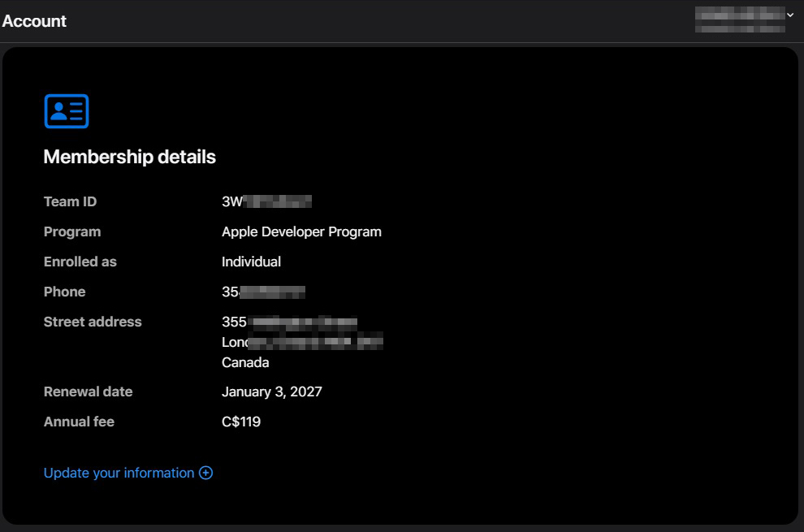Click the Renewal date label
Viewport: 804px width, 532px height.
(88, 391)
